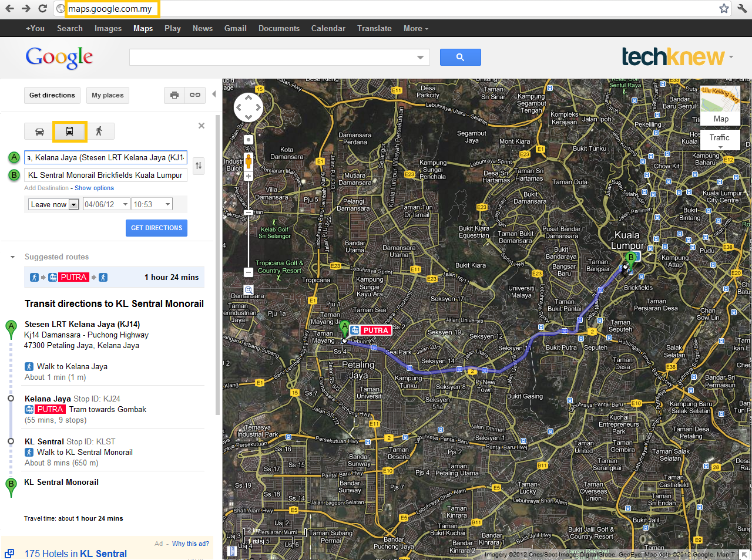Pan the map right

coord(258,107)
